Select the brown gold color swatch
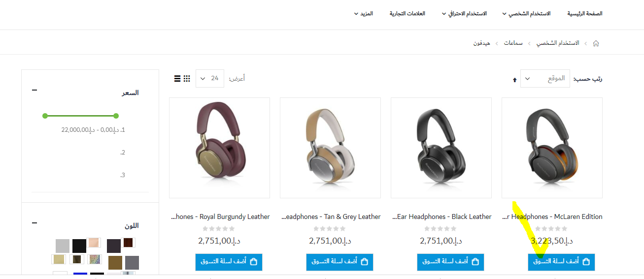The height and width of the screenshot is (279, 644). 115,263
